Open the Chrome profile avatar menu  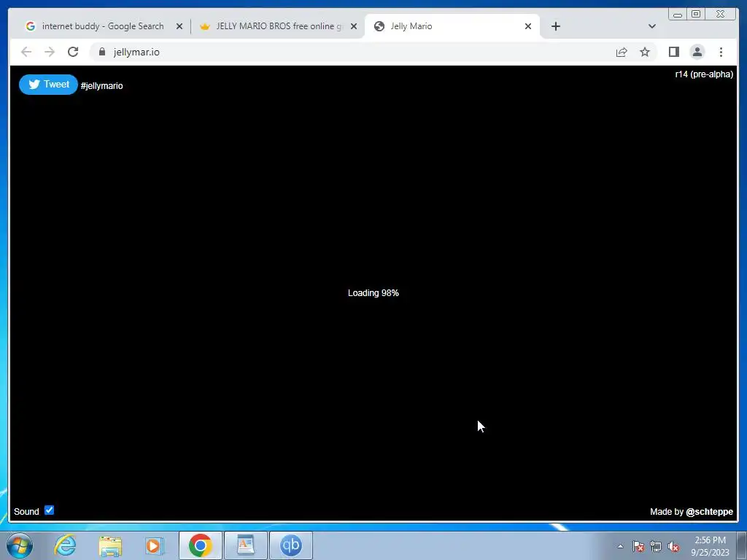[697, 52]
